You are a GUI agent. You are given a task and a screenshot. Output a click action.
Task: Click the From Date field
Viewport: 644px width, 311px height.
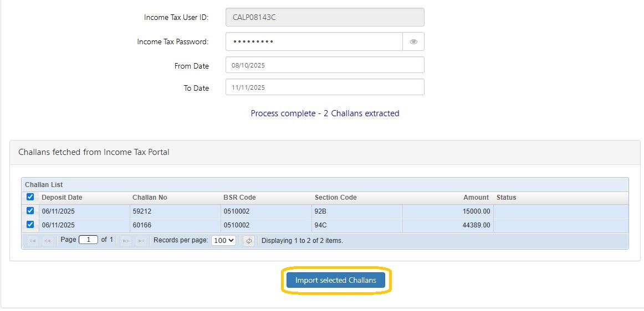coord(325,65)
